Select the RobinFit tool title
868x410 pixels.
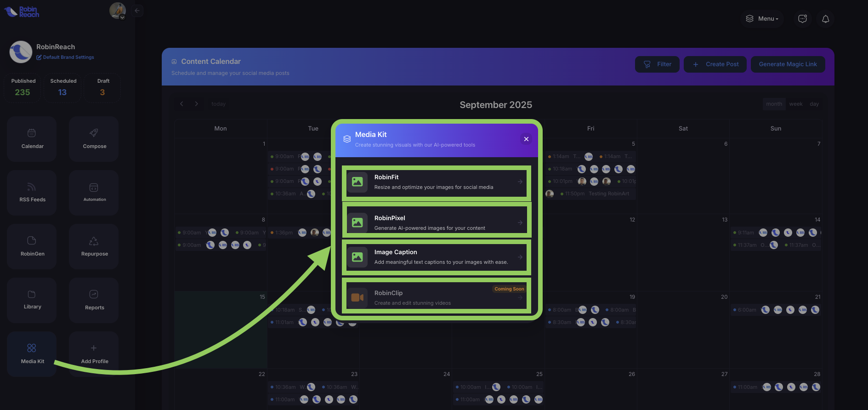point(386,177)
